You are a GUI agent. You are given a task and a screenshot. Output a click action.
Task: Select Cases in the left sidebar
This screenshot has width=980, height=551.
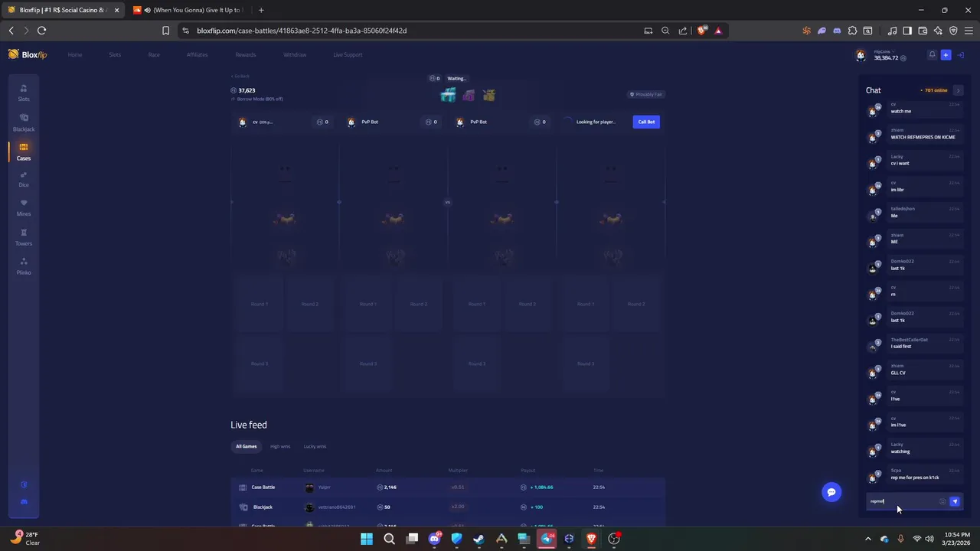pos(24,152)
